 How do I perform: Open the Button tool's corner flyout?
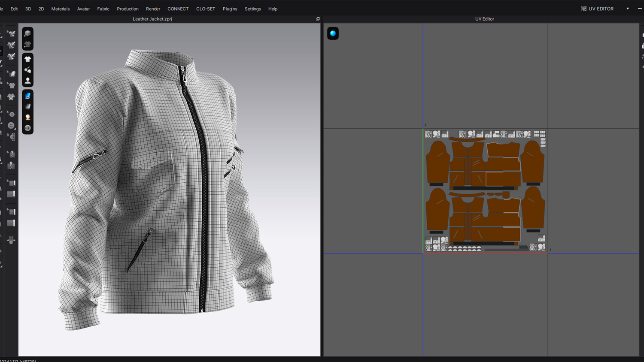tap(15, 129)
